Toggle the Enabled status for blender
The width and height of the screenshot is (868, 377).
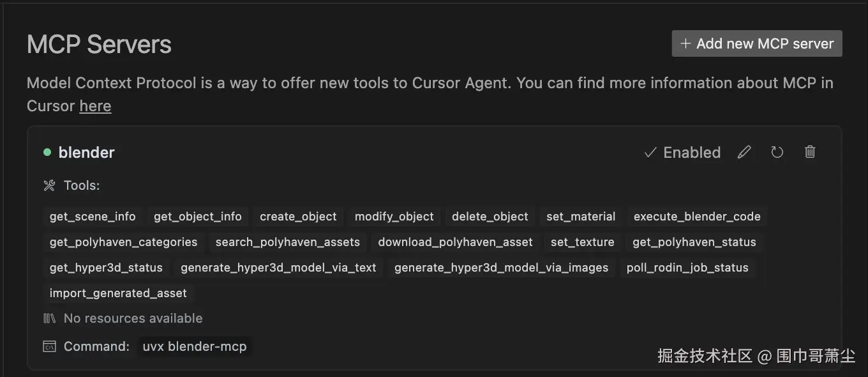(x=682, y=152)
